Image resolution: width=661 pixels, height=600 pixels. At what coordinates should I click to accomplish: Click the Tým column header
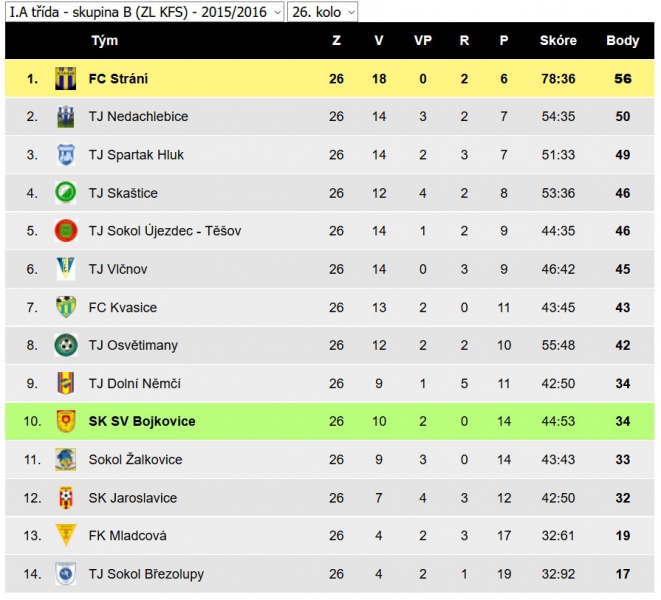pyautogui.click(x=105, y=40)
